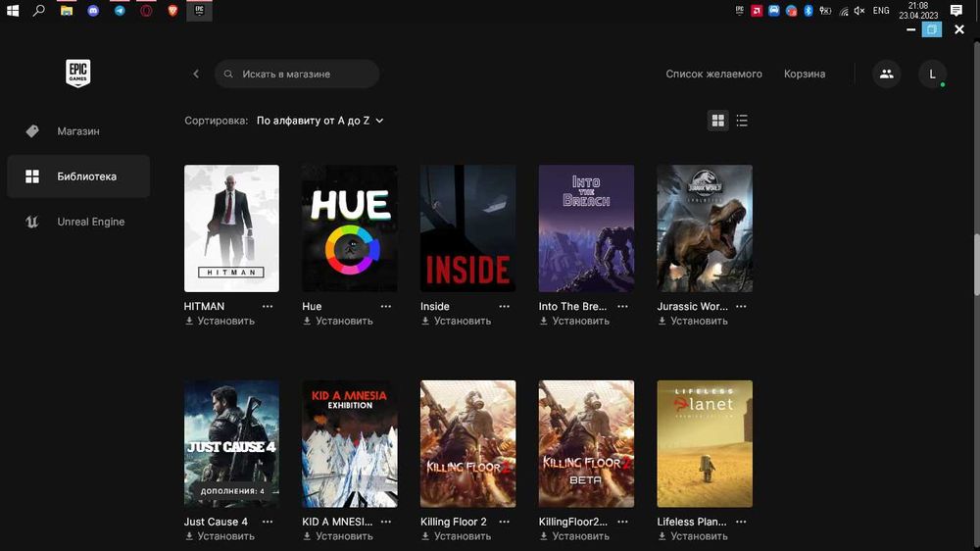Switch to grid view

[x=718, y=121]
